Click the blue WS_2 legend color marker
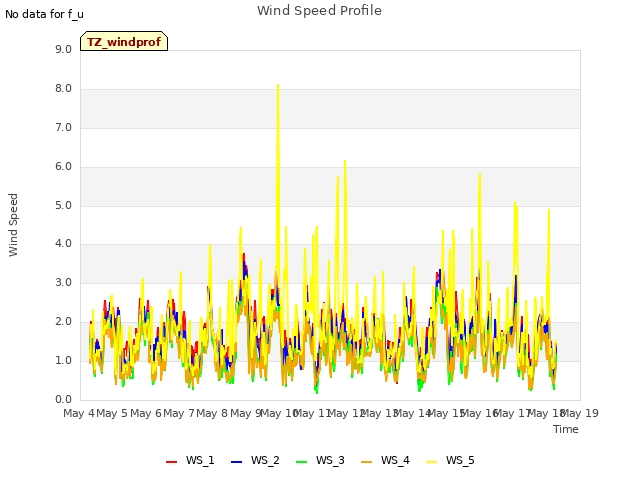Screen dimensions: 640x480 pos(236,462)
